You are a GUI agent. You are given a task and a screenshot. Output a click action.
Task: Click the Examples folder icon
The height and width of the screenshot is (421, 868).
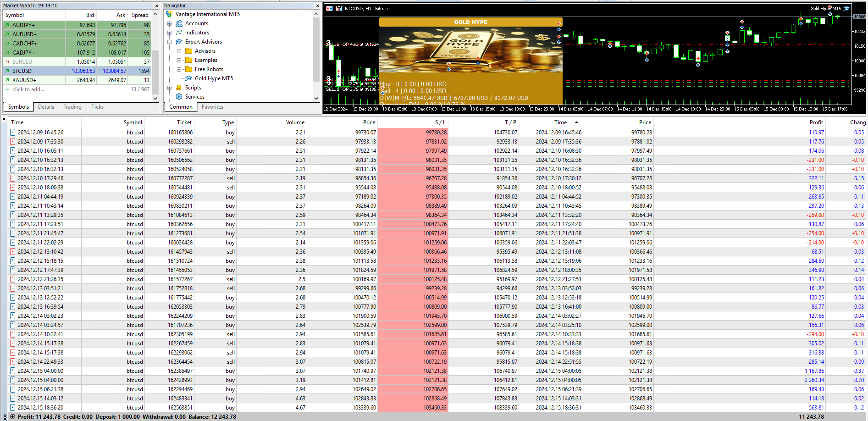click(188, 60)
